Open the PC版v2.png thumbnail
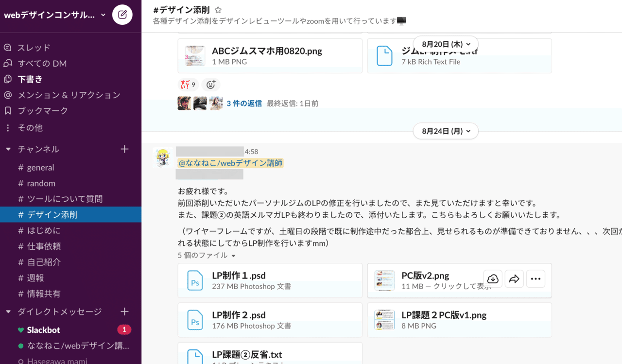This screenshot has height=364, width=622. (x=384, y=280)
